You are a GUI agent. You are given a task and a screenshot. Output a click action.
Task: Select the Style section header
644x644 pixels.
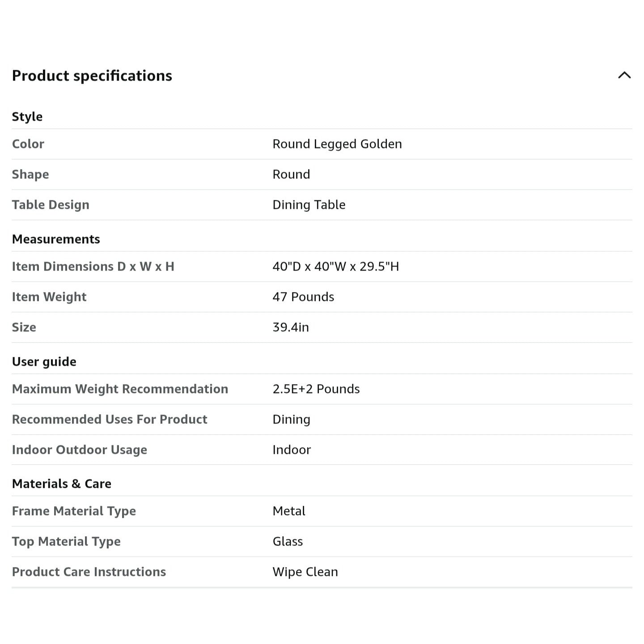click(x=27, y=117)
